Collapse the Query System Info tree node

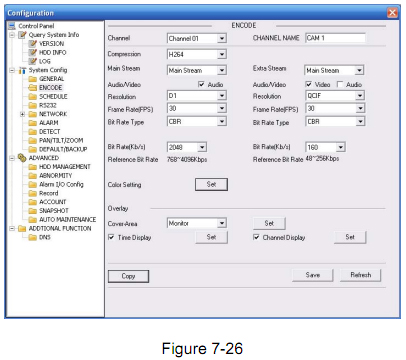click(x=12, y=35)
